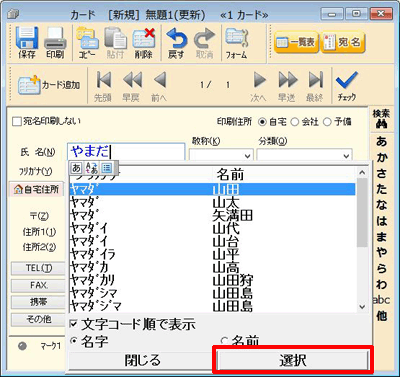The height and width of the screenshot is (377, 400).
Task: Select the 山高 candidate row
Action: (212, 267)
